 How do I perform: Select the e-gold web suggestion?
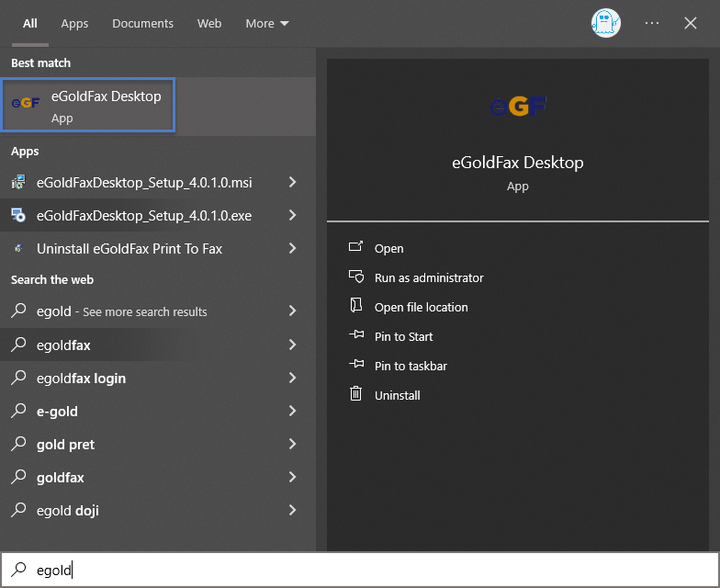tap(158, 411)
